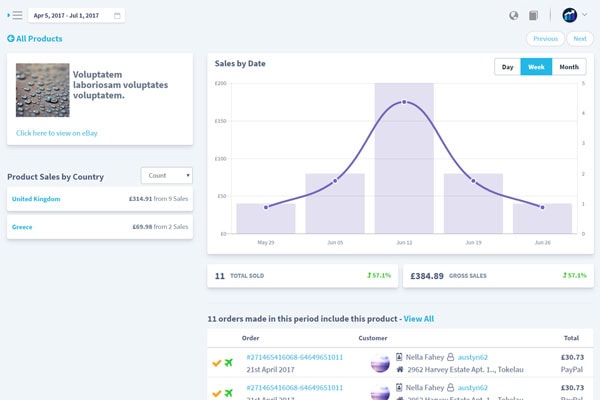Screen dimensions: 600x400
Task: Click the home address icon for Nella Fahey
Action: pyautogui.click(x=400, y=369)
